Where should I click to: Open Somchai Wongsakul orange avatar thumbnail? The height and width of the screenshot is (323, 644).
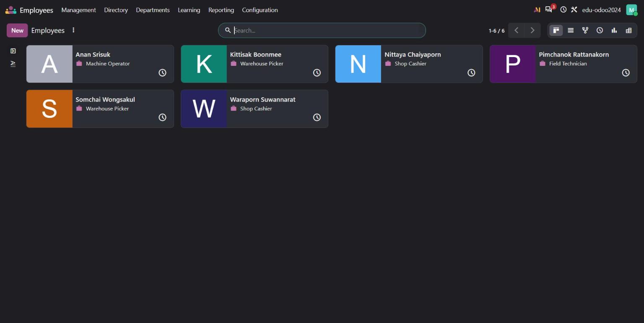click(x=49, y=109)
